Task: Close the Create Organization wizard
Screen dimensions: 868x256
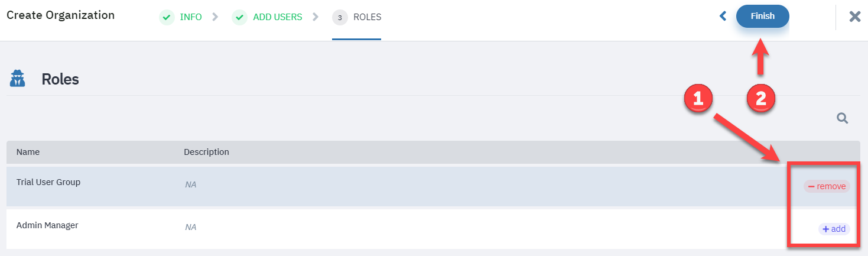Action: (855, 17)
